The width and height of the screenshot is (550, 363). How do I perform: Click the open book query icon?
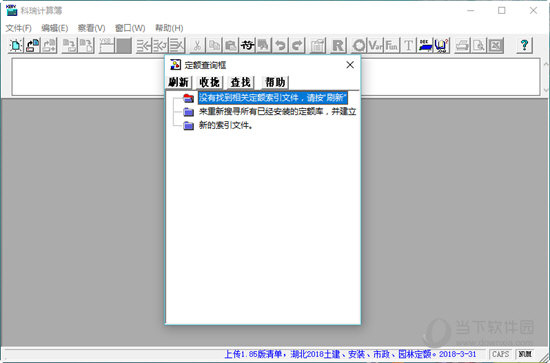(441, 46)
